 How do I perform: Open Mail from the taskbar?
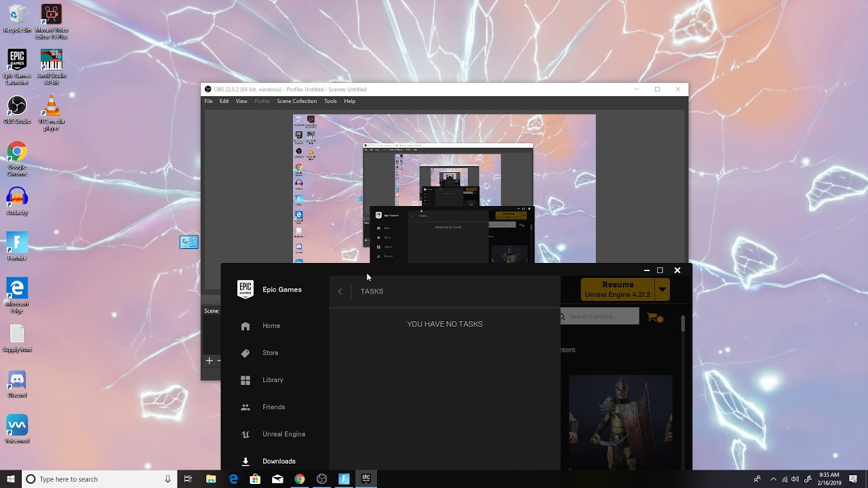[x=277, y=479]
